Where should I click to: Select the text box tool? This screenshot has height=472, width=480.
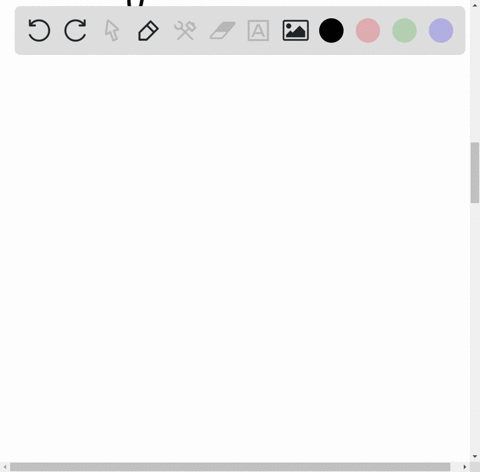(258, 31)
